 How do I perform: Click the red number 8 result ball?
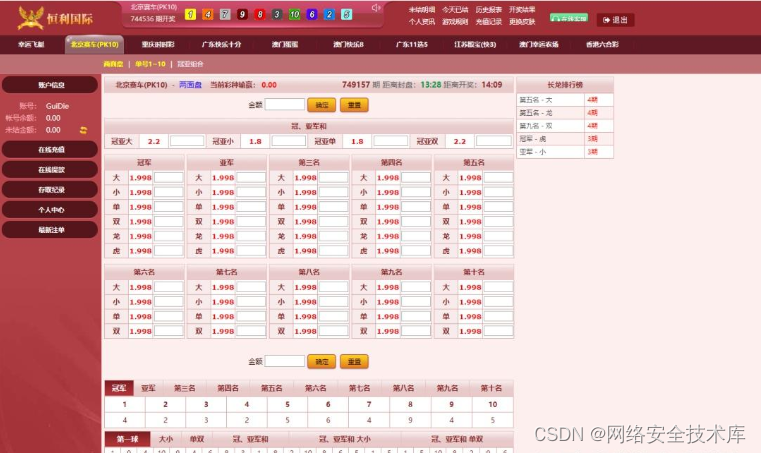[260, 15]
